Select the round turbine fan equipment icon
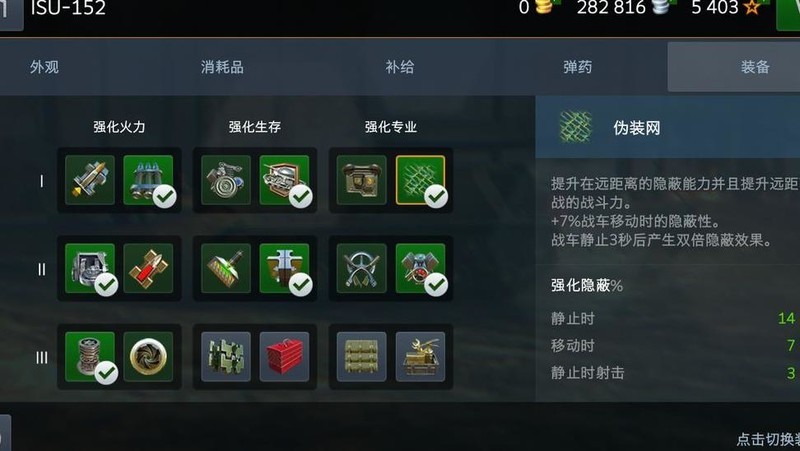Screen dimensions: 800x451 pos(148,357)
